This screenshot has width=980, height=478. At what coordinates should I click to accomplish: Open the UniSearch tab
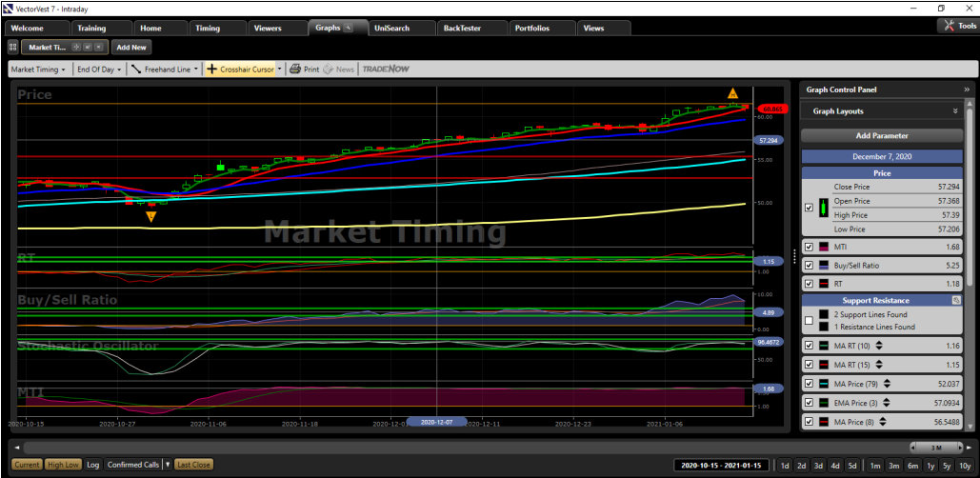402,29
